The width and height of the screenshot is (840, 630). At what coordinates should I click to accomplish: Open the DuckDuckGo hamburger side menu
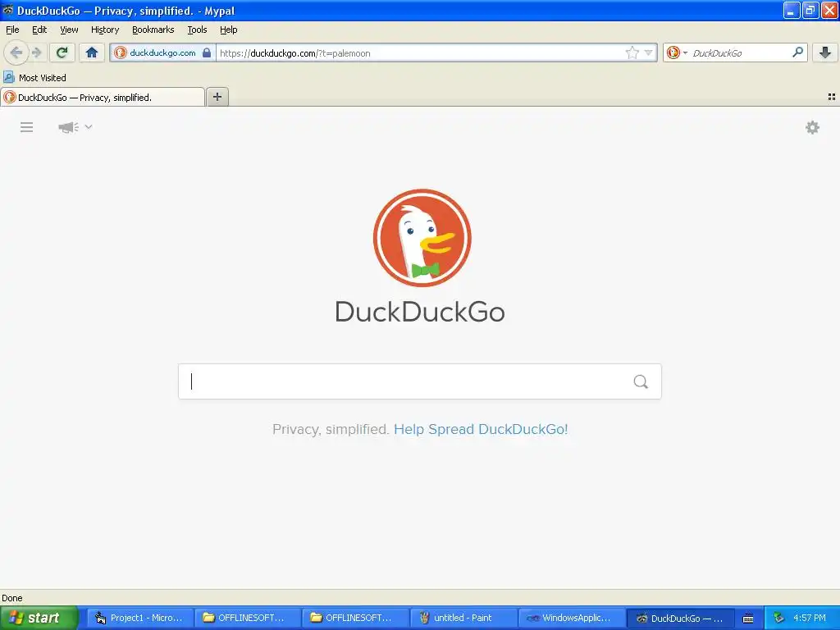coord(27,127)
